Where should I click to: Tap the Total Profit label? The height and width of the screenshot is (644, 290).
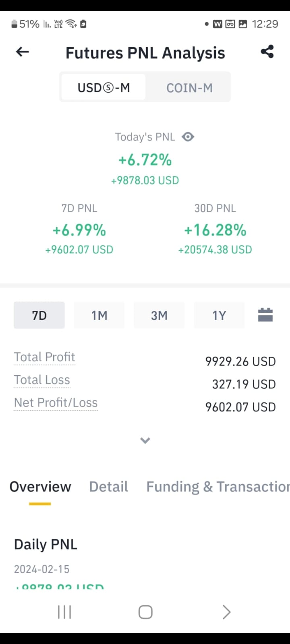click(44, 357)
